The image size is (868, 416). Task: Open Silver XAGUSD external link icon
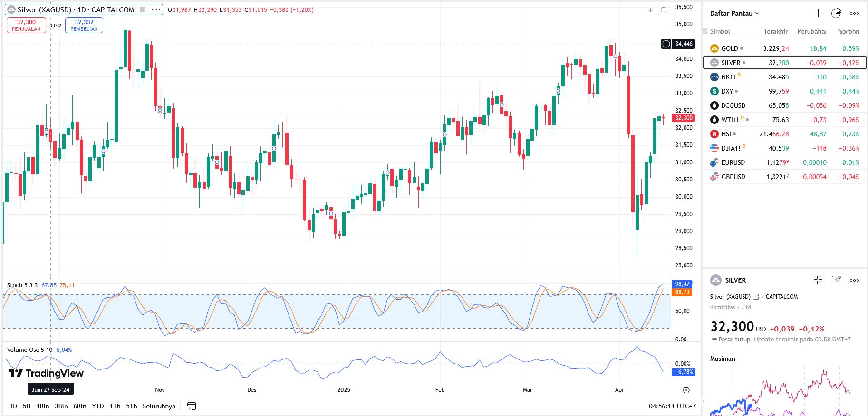pyautogui.click(x=756, y=297)
